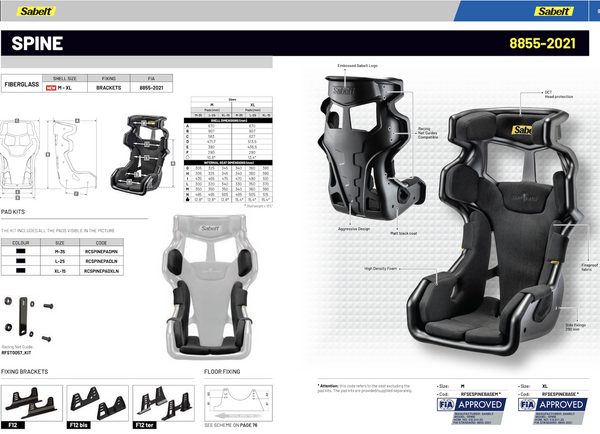Image resolution: width=600 pixels, height=434 pixels.
Task: Click the black colour swatch in the XL-15 row
Action: (x=21, y=269)
